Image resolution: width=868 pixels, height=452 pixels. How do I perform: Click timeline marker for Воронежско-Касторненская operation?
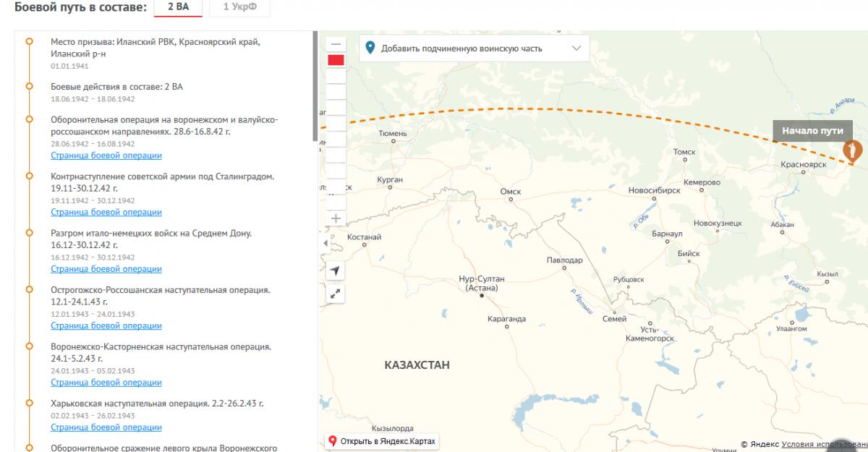point(29,346)
